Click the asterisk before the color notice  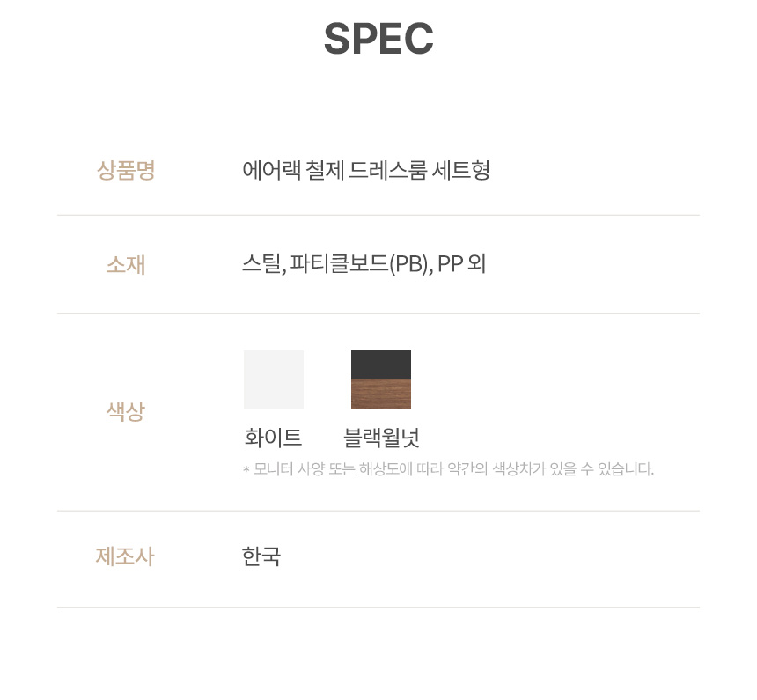pyautogui.click(x=246, y=469)
